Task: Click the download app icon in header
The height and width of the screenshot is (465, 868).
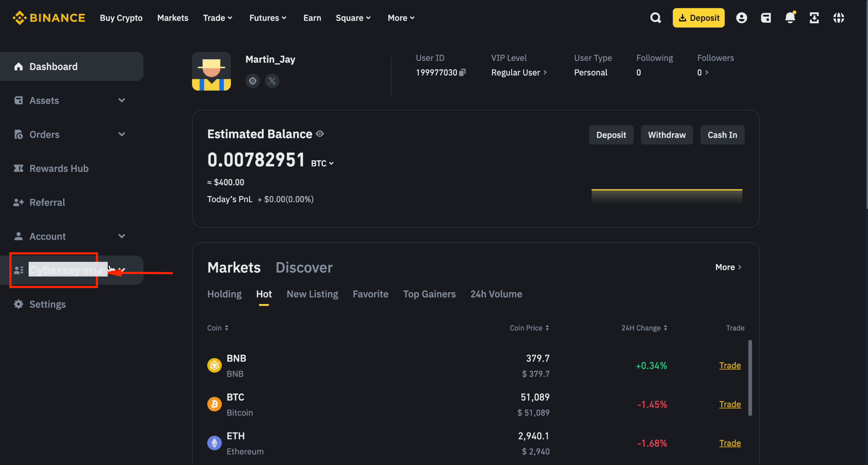Action: pos(814,18)
